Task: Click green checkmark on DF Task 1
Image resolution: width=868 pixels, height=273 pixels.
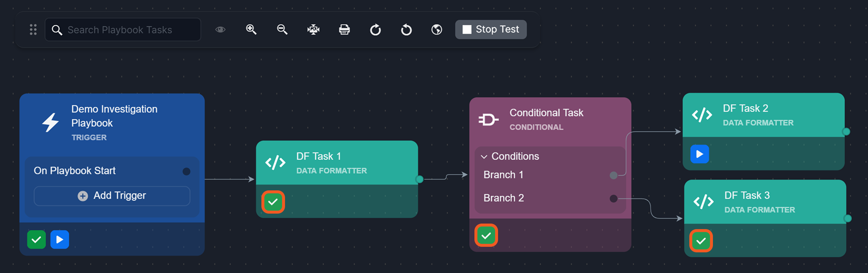Action: [x=273, y=202]
